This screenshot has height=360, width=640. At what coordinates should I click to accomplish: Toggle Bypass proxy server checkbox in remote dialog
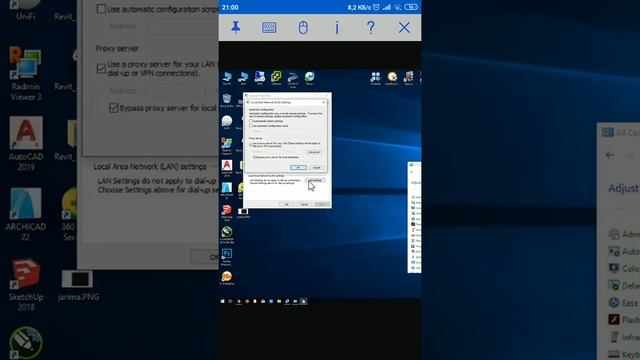pyautogui.click(x=254, y=157)
